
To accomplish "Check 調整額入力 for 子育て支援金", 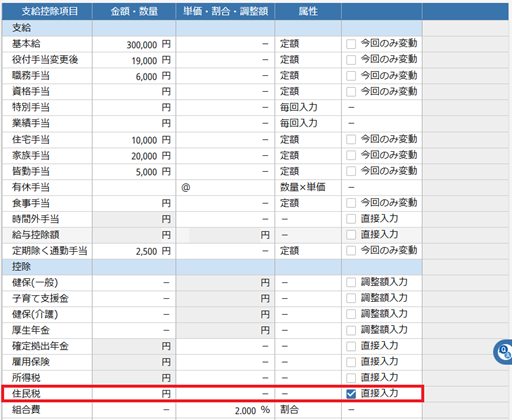I will click(x=351, y=298).
